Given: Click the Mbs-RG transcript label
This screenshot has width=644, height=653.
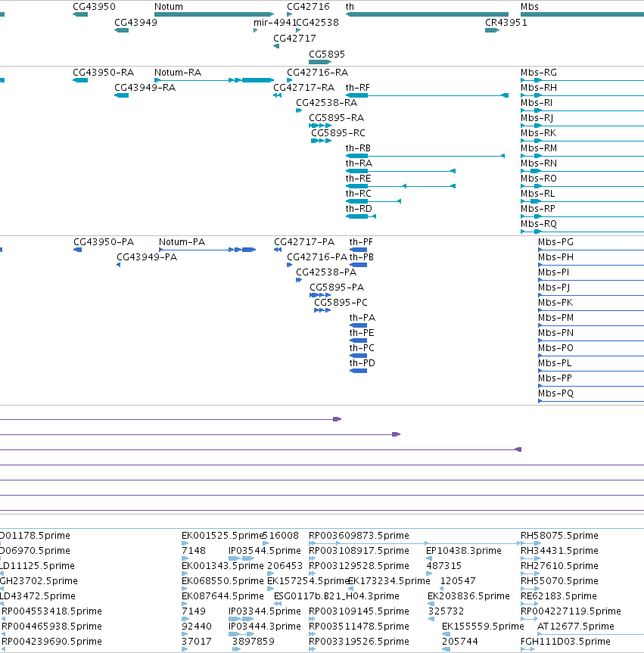Looking at the screenshot, I should pos(539,73).
